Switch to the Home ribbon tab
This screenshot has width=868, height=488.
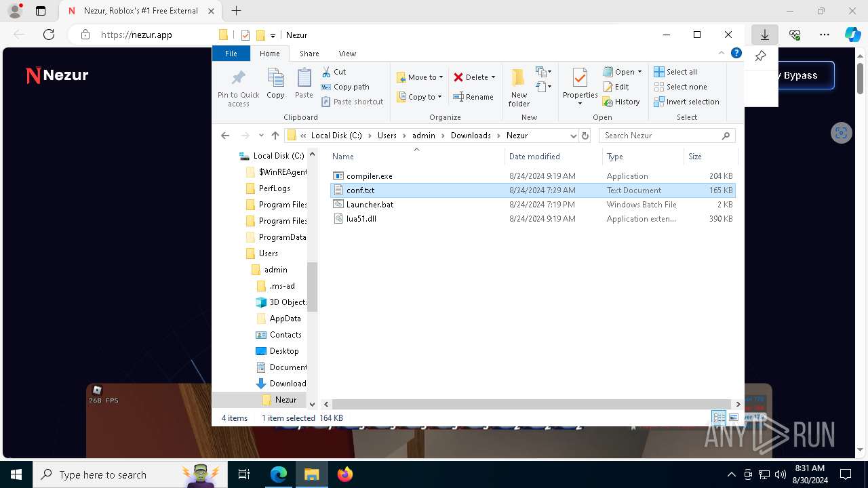[x=269, y=54]
